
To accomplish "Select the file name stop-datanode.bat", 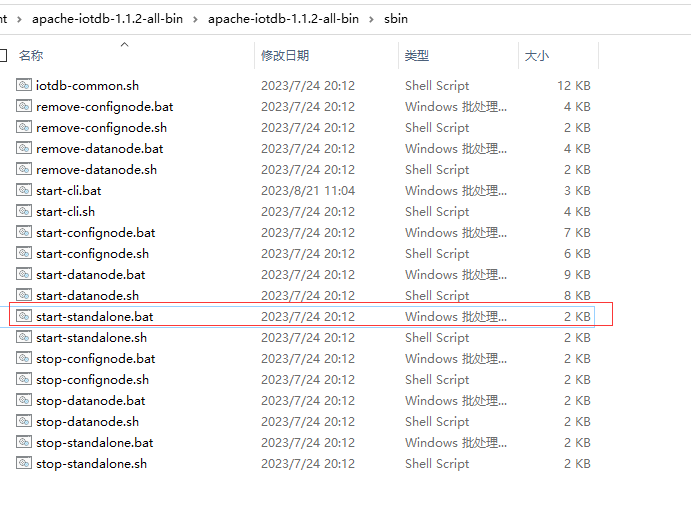I will (91, 401).
